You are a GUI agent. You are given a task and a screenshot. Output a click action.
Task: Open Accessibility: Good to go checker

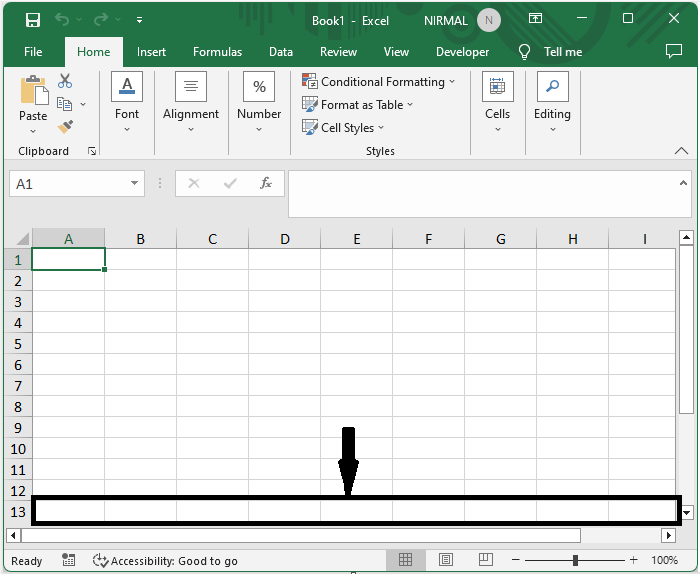coord(165,561)
